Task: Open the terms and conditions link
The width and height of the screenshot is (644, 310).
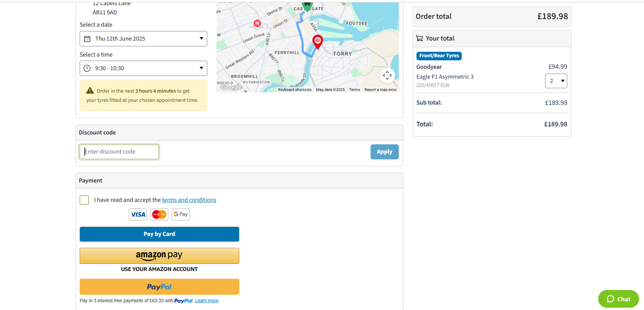Action: point(189,200)
